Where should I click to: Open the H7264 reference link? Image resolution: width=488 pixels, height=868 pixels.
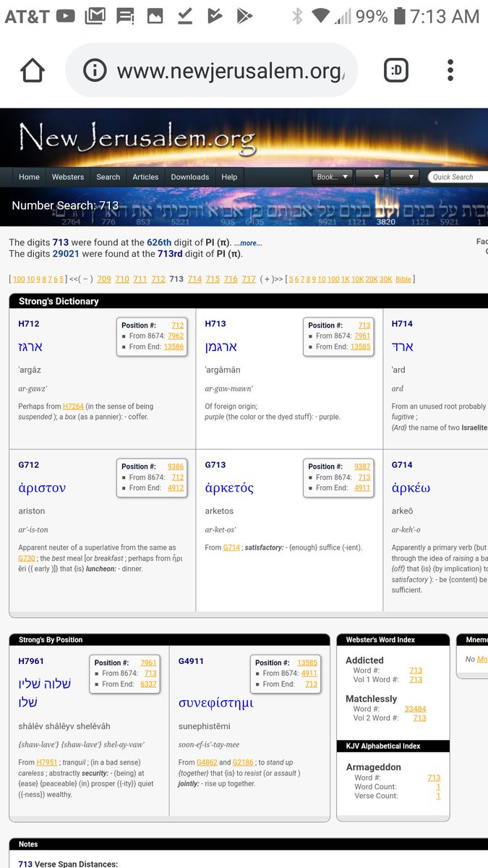point(73,407)
